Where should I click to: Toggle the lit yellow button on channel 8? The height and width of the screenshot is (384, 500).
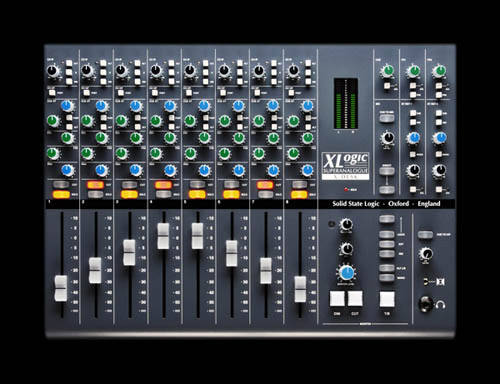tap(299, 194)
